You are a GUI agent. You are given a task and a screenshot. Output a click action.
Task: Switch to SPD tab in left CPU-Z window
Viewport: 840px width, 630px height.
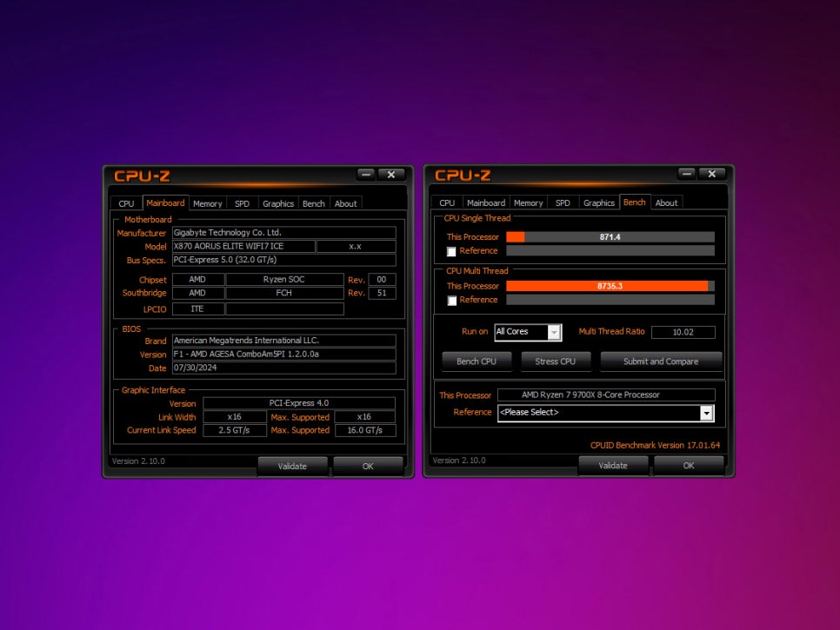click(x=242, y=203)
